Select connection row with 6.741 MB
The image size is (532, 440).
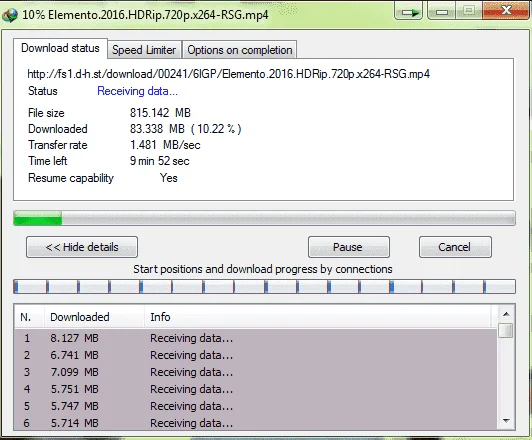256,355
